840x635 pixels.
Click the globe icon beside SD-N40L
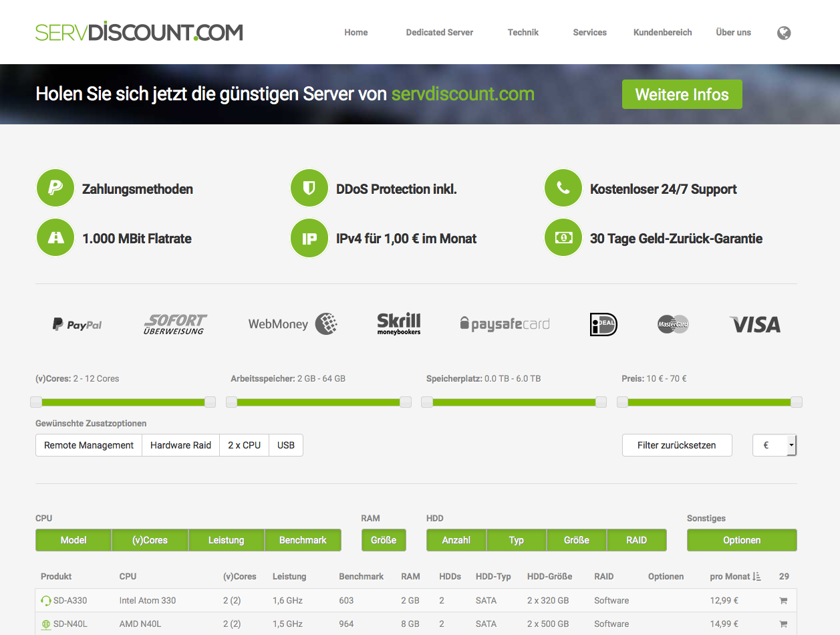point(46,624)
